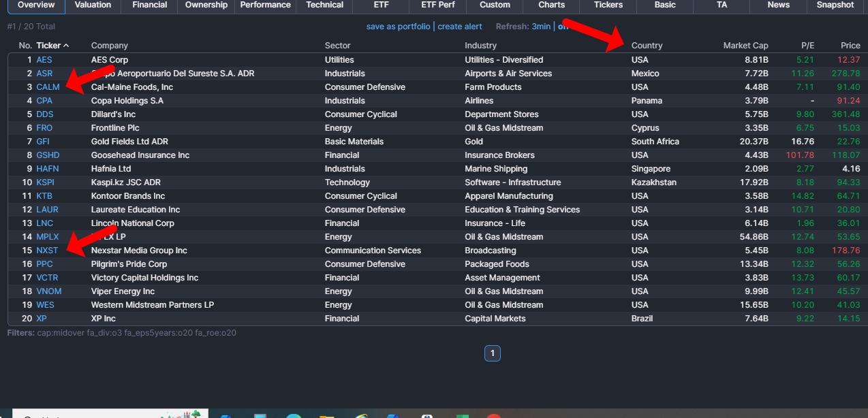Sort by the Sector column header
This screenshot has height=418, width=868.
pos(338,46)
